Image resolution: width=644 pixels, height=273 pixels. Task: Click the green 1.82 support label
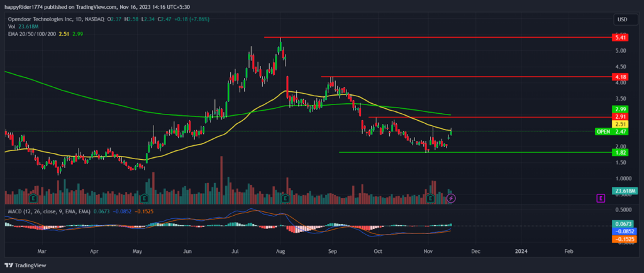click(x=619, y=152)
